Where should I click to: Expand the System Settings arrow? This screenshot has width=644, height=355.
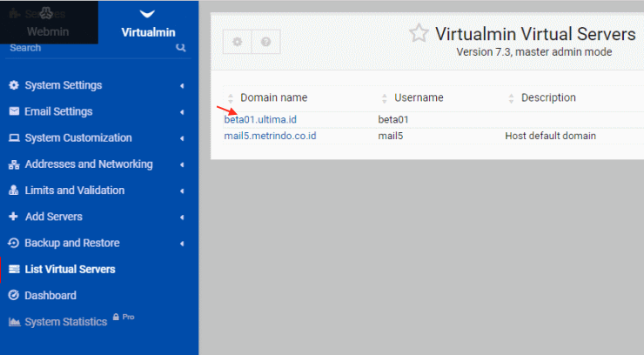point(182,86)
